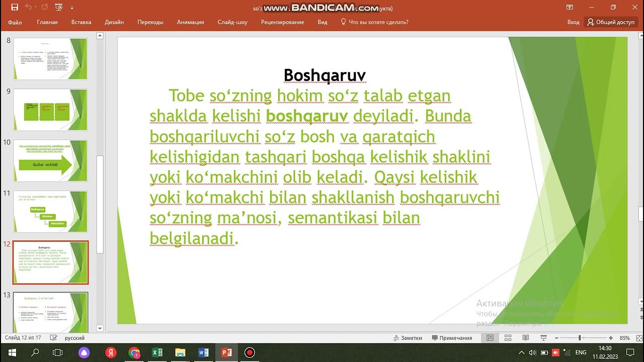
Task: Click the bold word boshqaruv in slide body
Action: (x=307, y=116)
